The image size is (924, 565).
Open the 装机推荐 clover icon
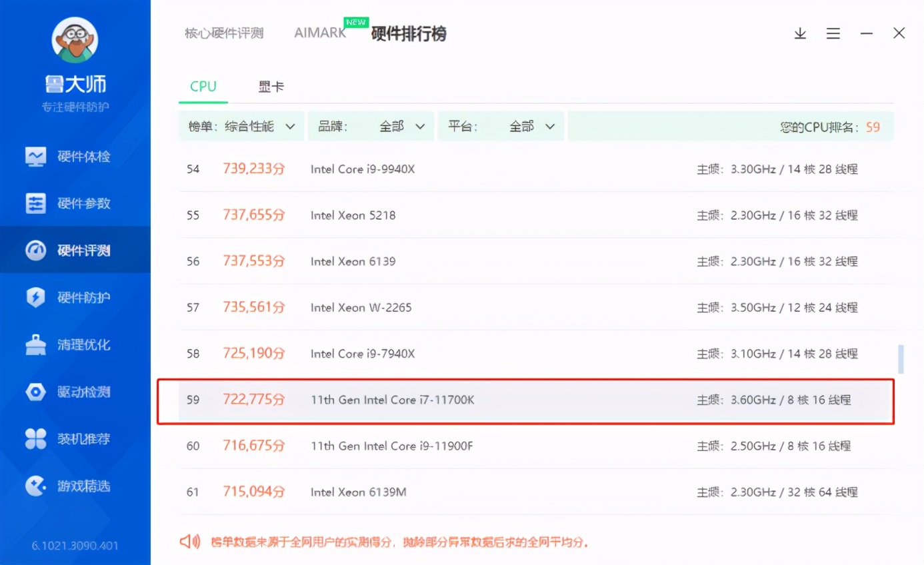click(35, 438)
